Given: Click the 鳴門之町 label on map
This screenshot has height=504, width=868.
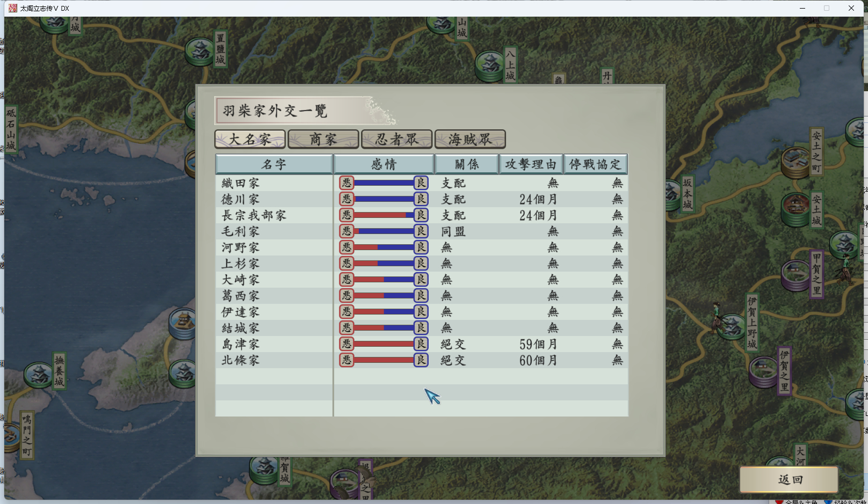Looking at the screenshot, I should coord(26,435).
